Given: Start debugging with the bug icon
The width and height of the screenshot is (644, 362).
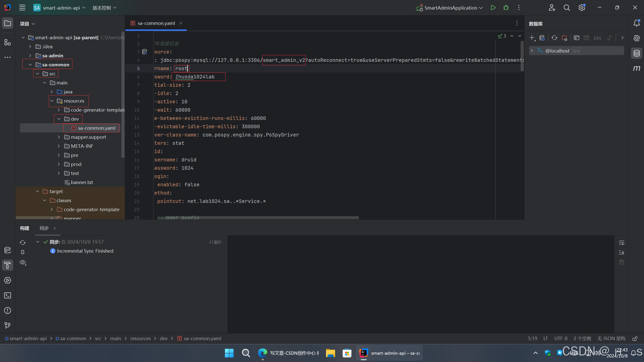Looking at the screenshot, I should pos(506,8).
